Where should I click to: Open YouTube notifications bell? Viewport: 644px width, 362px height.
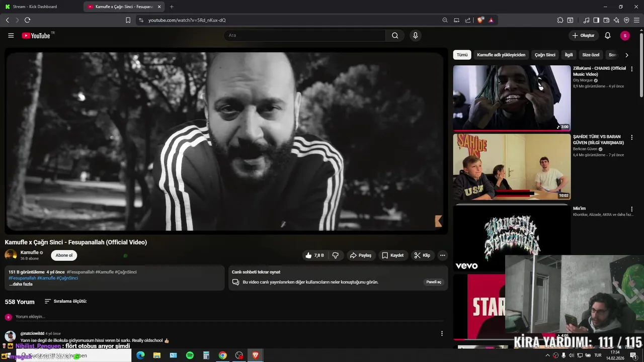pyautogui.click(x=608, y=35)
